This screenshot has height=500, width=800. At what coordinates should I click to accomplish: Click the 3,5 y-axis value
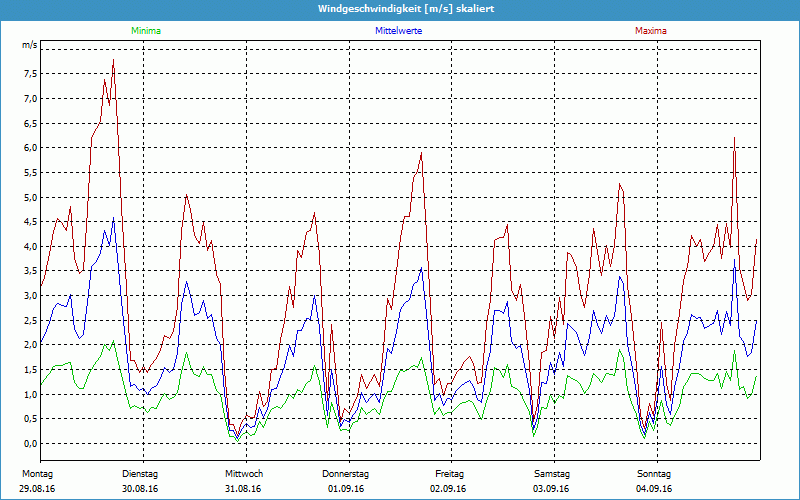coord(30,271)
